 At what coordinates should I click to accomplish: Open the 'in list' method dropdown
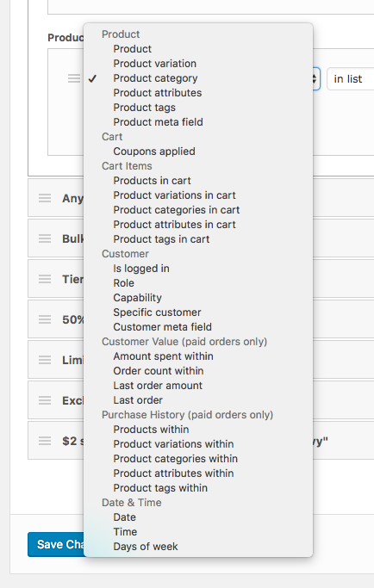point(351,78)
